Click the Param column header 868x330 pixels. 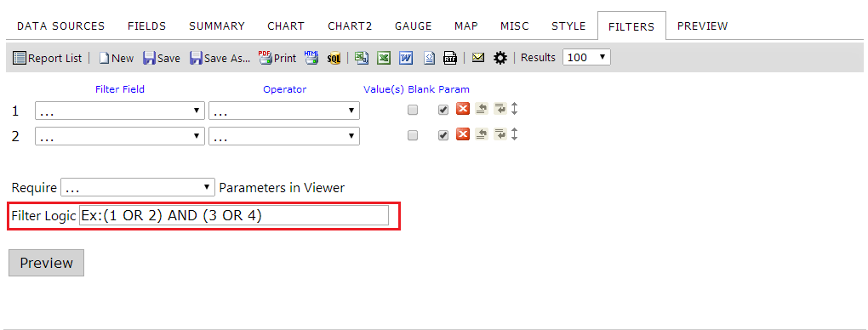point(454,89)
